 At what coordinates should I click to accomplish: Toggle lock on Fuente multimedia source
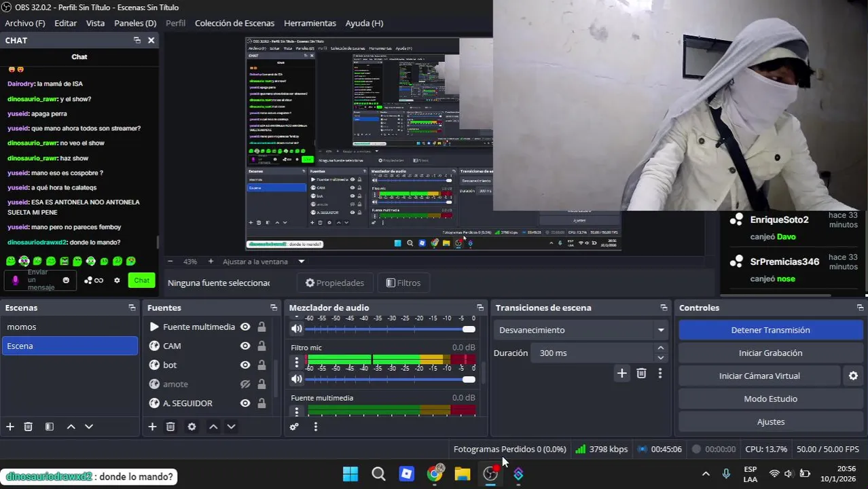[261, 327]
